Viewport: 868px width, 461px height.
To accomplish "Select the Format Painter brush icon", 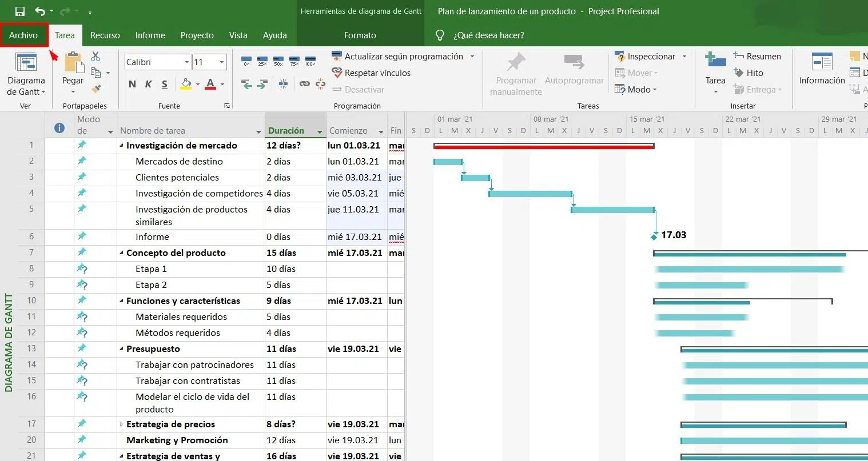I will [96, 89].
